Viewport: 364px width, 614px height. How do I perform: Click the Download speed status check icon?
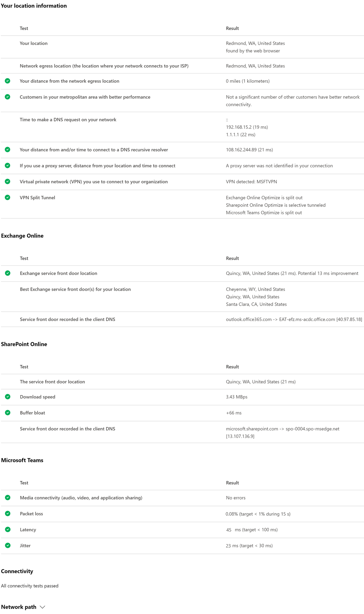tap(8, 397)
